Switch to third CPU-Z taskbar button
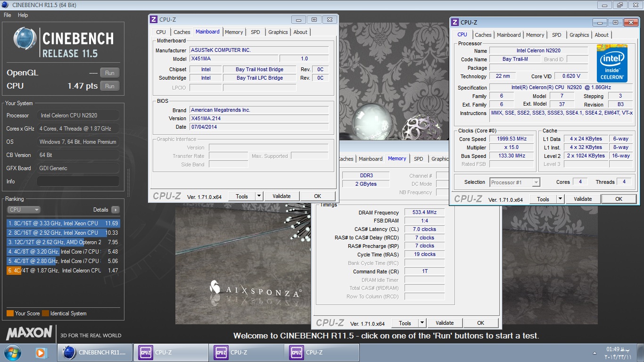The image size is (644, 362). click(x=322, y=352)
